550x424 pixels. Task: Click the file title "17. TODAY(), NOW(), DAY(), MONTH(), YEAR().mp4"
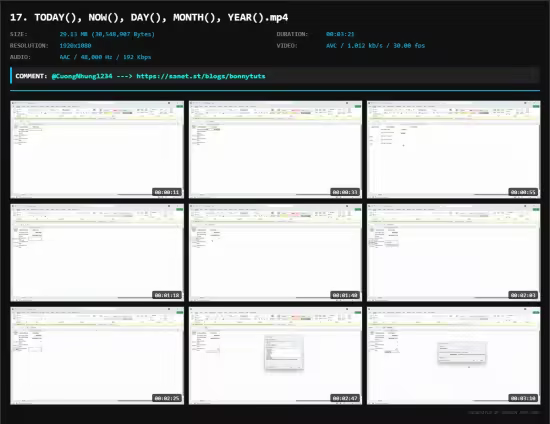149,18
